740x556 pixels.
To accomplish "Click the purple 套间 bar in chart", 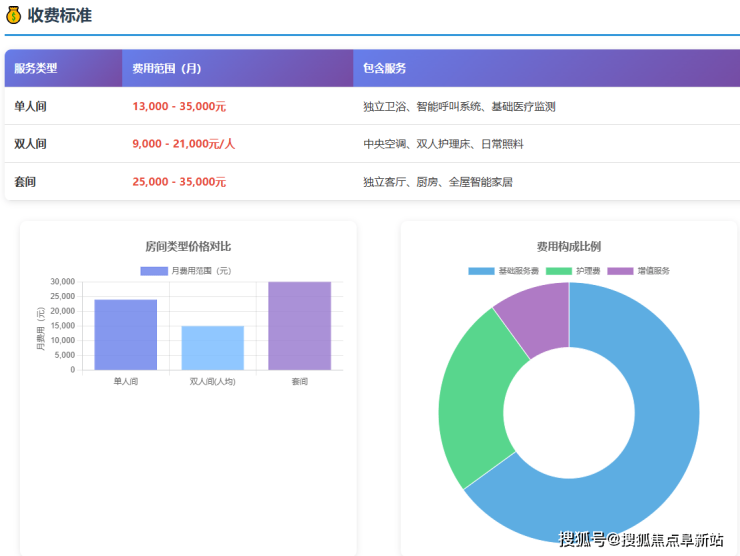I will pyautogui.click(x=299, y=326).
